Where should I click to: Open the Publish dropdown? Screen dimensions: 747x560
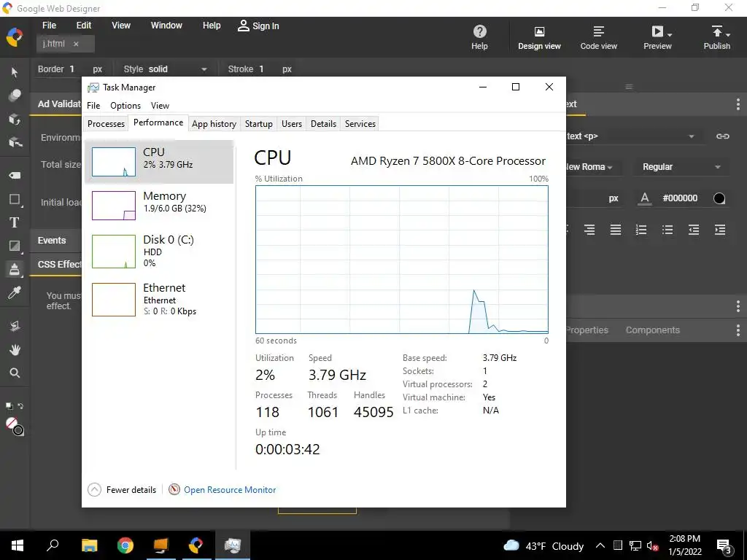pyautogui.click(x=728, y=35)
